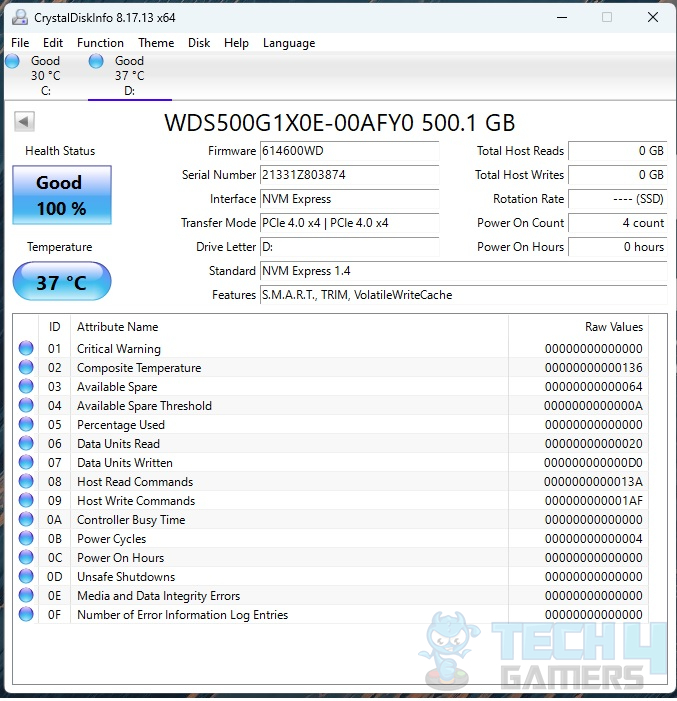Viewport: 677px width, 701px height.
Task: Click raw value 0000000000136
Action: [x=593, y=368]
